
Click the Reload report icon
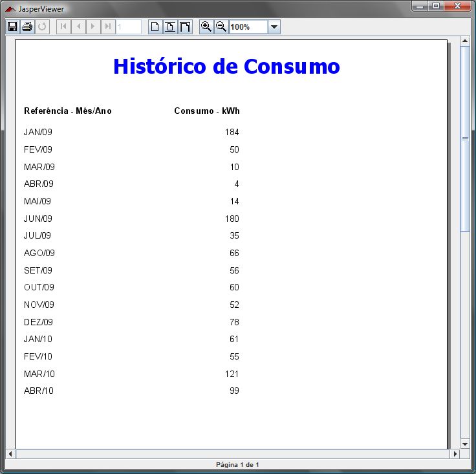[42, 27]
